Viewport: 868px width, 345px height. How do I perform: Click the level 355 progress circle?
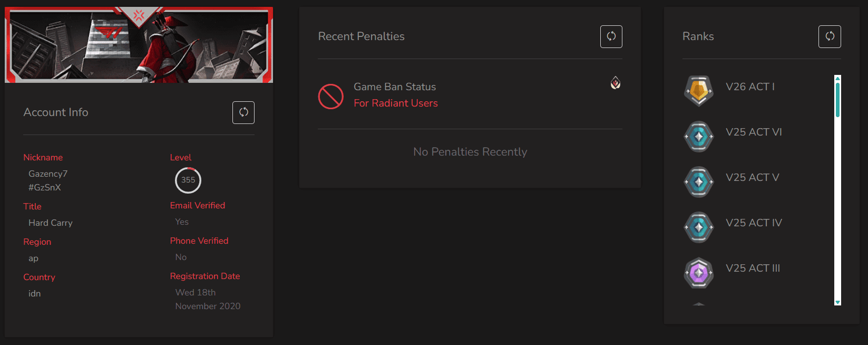[x=188, y=180]
